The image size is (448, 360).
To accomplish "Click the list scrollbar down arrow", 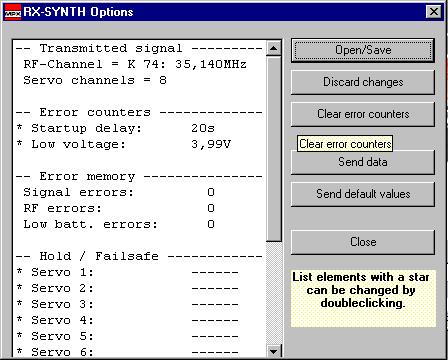I will [x=274, y=351].
